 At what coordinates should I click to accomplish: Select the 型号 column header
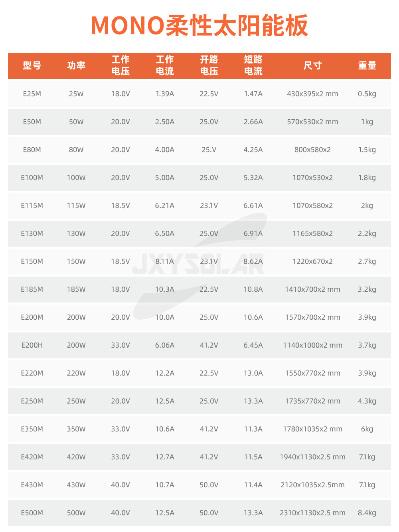[x=32, y=65]
